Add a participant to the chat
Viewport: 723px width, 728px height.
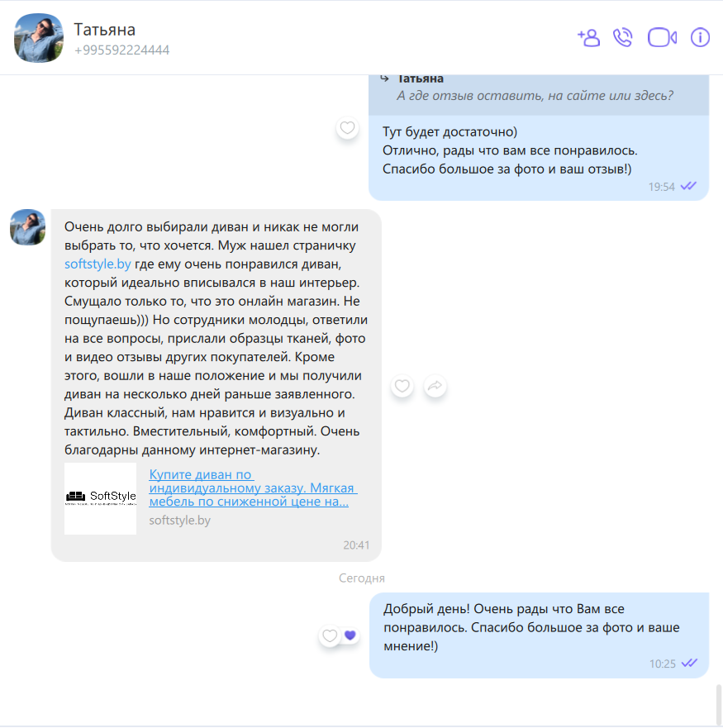click(x=588, y=38)
